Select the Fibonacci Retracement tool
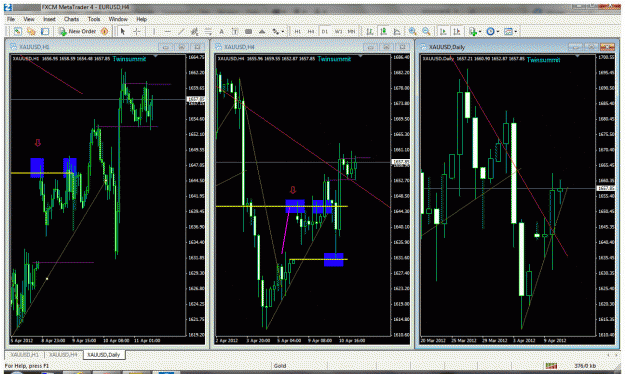 [208, 31]
